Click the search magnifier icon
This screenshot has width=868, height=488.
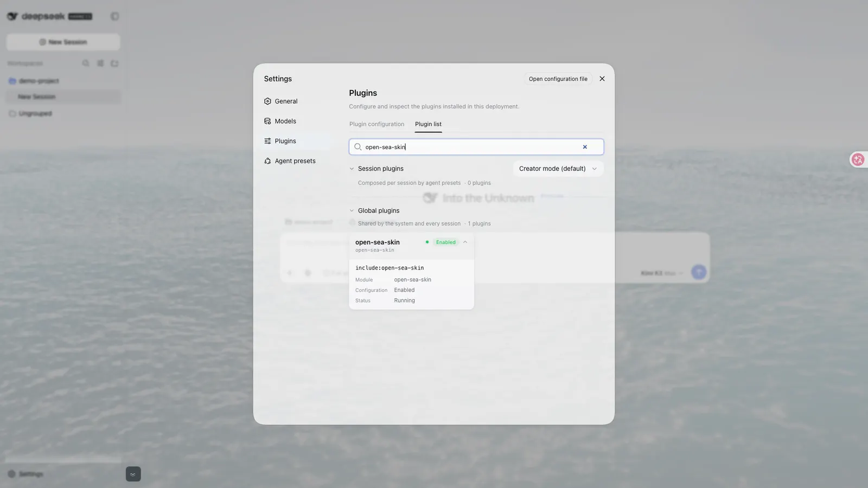coord(358,147)
